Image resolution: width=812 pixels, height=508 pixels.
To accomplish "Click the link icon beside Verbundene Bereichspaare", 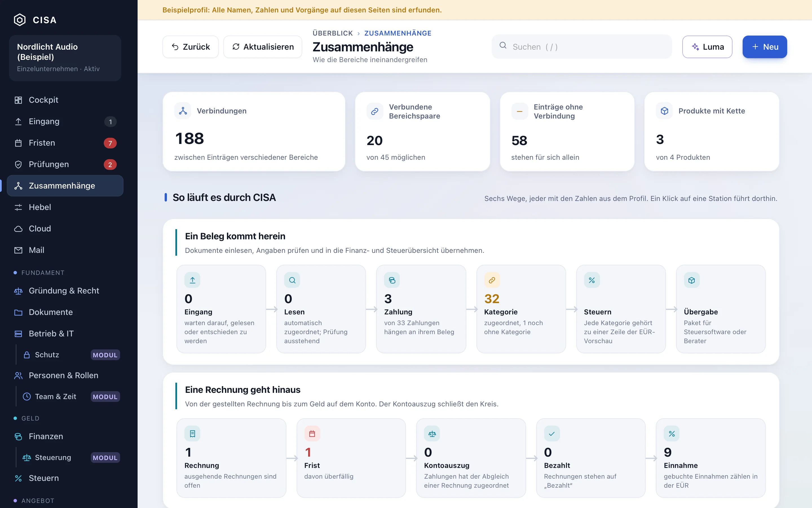I will (x=375, y=111).
